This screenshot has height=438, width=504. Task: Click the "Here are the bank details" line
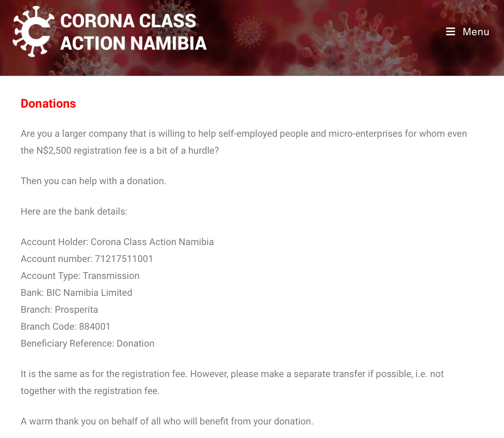(74, 212)
